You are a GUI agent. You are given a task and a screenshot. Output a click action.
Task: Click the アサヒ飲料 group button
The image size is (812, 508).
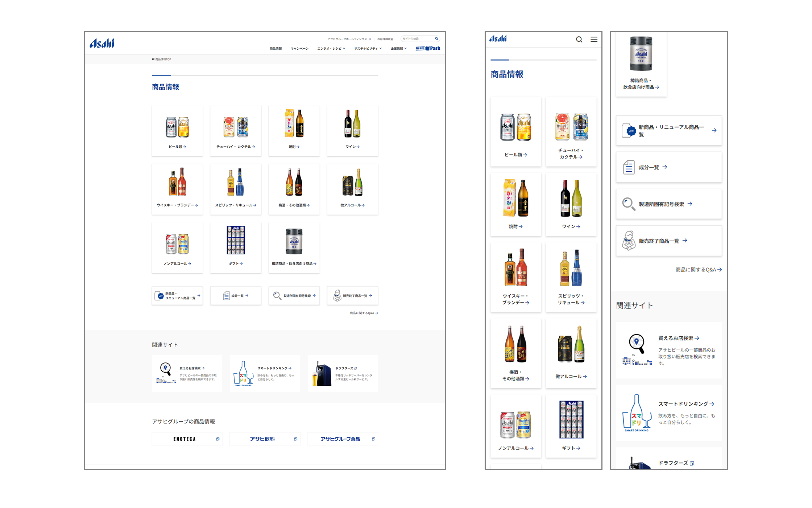(x=265, y=439)
